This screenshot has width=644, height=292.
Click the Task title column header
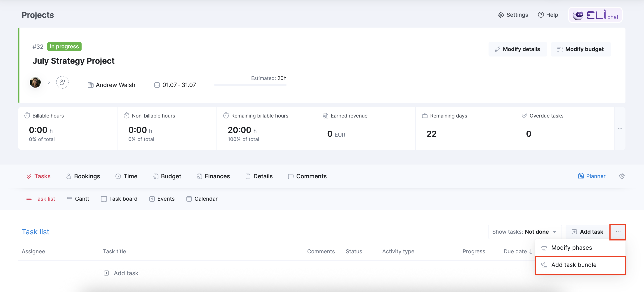point(115,252)
